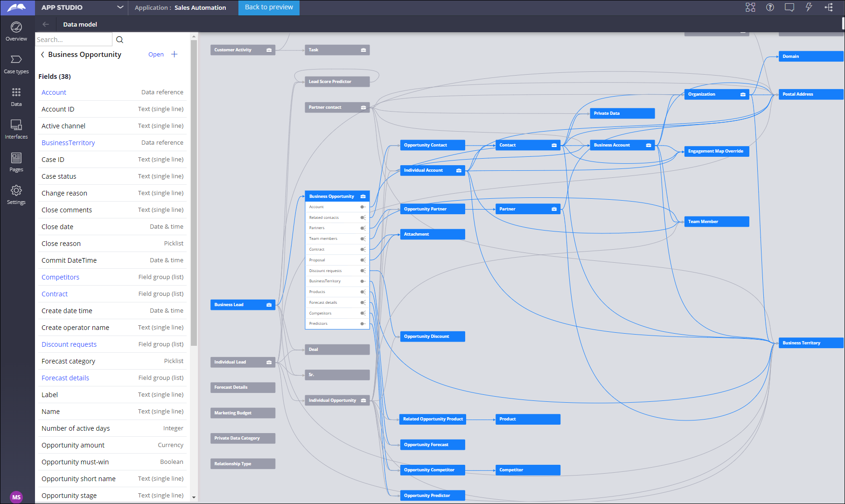Click the Open link for Business Opportunity

point(156,55)
